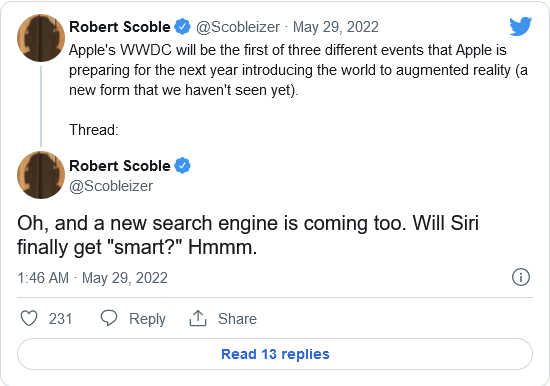Open the tweet info circle icon

coord(521,277)
